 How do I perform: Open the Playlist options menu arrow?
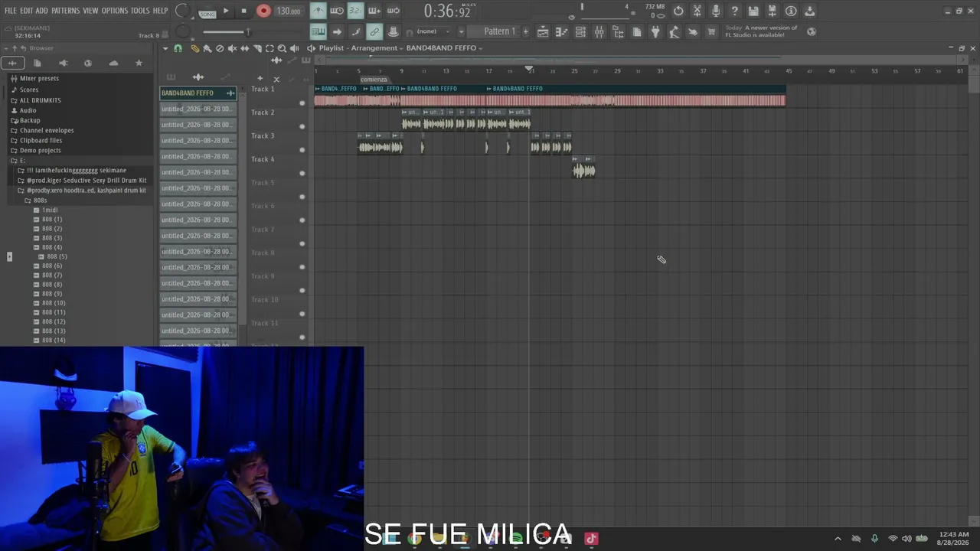(x=165, y=48)
